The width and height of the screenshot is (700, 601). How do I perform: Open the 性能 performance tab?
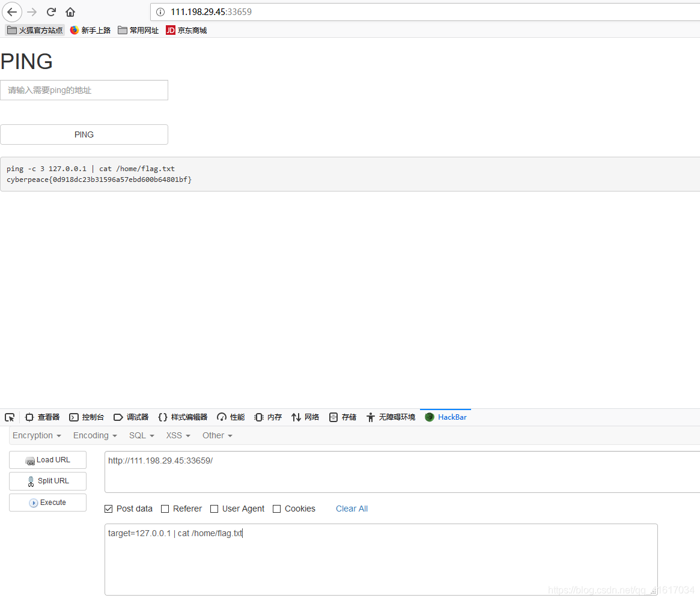(x=231, y=417)
